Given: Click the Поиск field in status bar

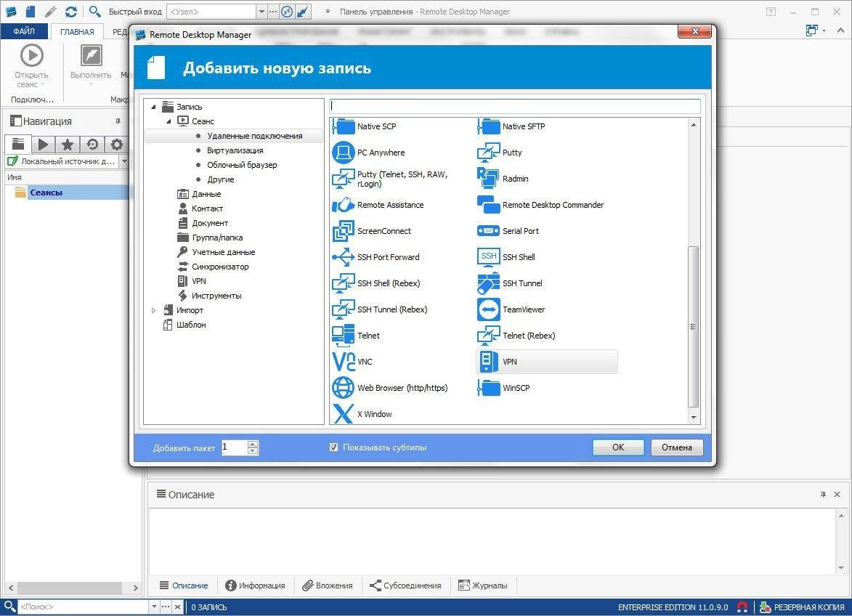Looking at the screenshot, I should point(84,607).
